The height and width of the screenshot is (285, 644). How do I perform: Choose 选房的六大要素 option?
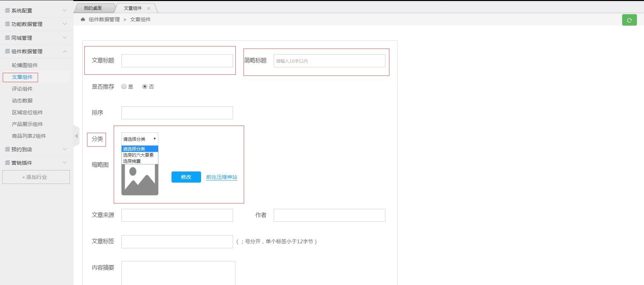pyautogui.click(x=140, y=155)
